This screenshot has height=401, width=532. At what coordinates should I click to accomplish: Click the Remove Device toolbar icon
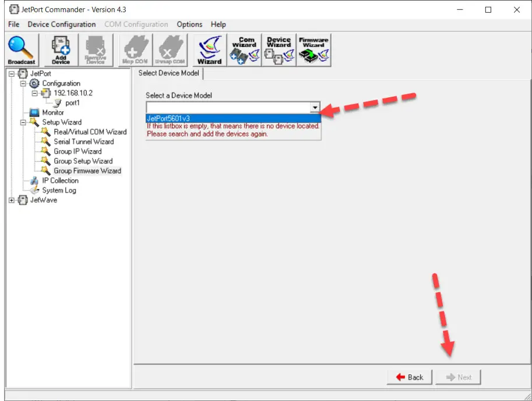click(96, 50)
